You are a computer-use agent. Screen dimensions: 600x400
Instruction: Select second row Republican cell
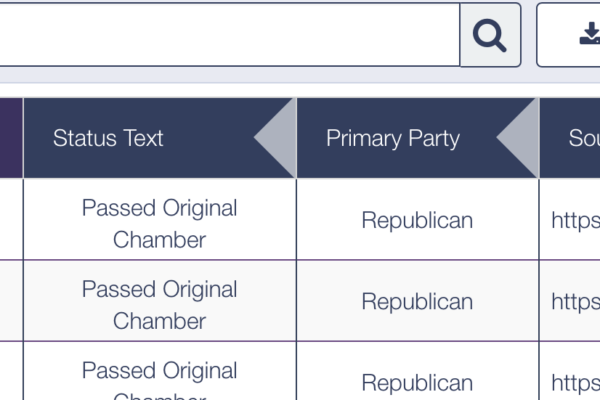(x=417, y=301)
